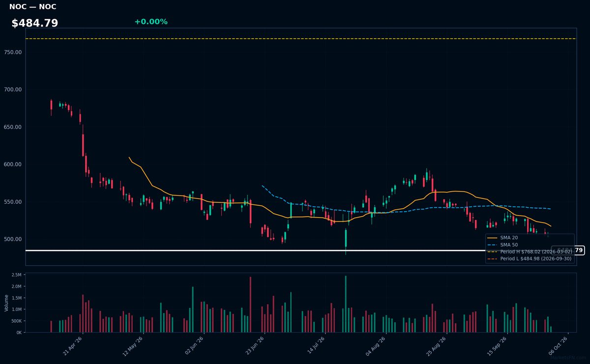
Task: Click the 500K volume axis label
Action: coord(16,321)
